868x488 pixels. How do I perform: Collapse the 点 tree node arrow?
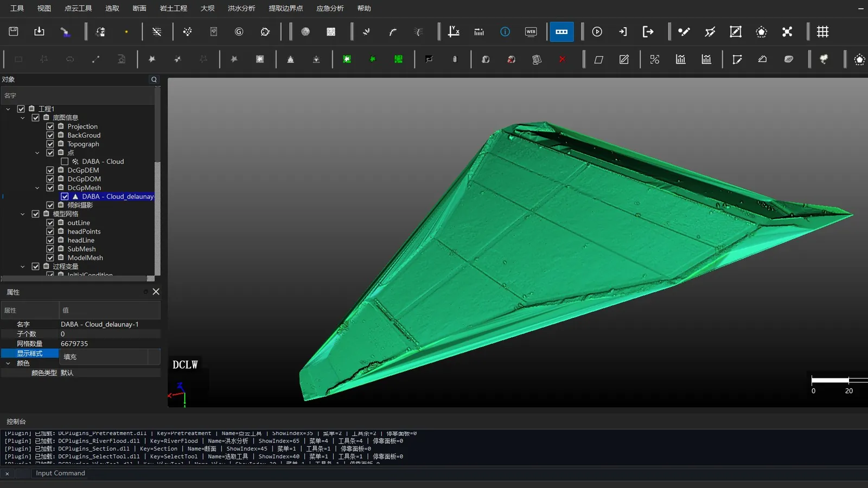[37, 153]
